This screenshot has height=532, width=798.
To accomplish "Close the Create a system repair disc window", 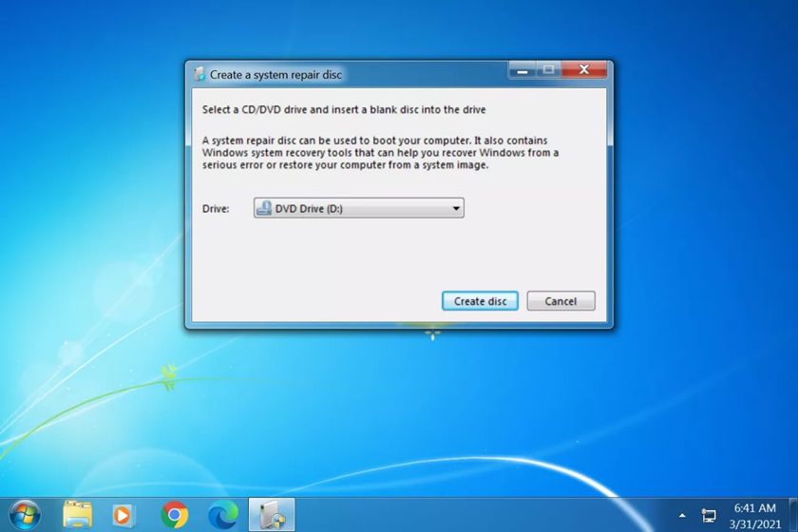I will [x=584, y=69].
